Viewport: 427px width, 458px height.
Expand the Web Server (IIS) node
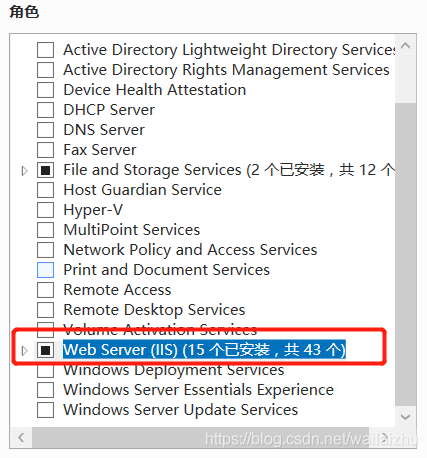click(24, 350)
